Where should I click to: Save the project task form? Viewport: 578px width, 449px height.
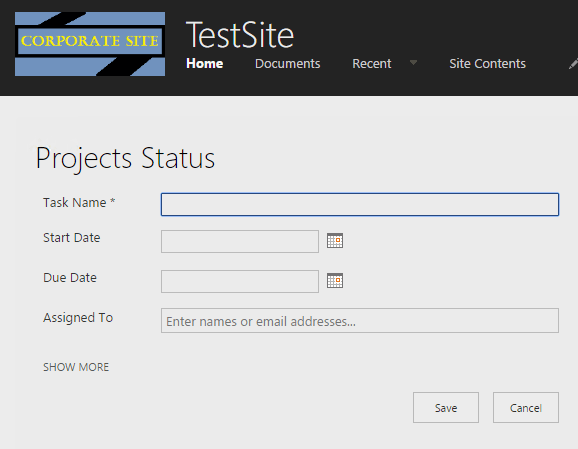[x=446, y=407]
